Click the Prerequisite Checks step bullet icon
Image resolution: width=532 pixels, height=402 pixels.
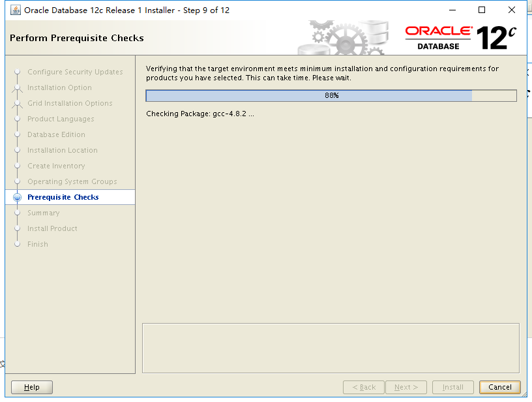pos(18,197)
